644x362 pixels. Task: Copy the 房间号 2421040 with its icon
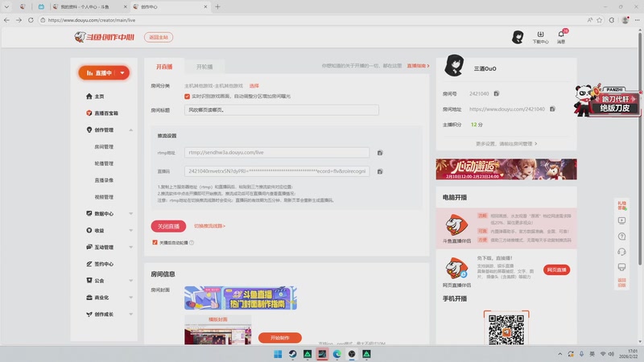pyautogui.click(x=496, y=93)
